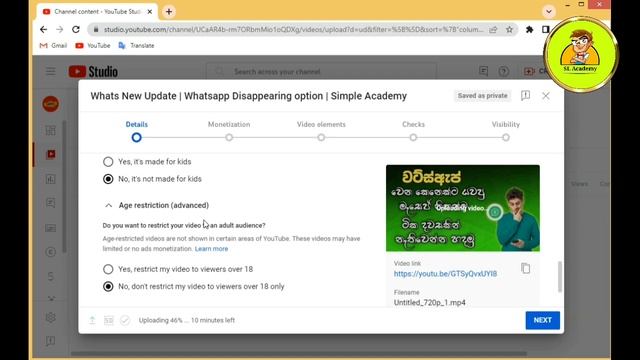The image size is (640, 360).
Task: Select 'No, it's not made for kids'
Action: pos(108,179)
